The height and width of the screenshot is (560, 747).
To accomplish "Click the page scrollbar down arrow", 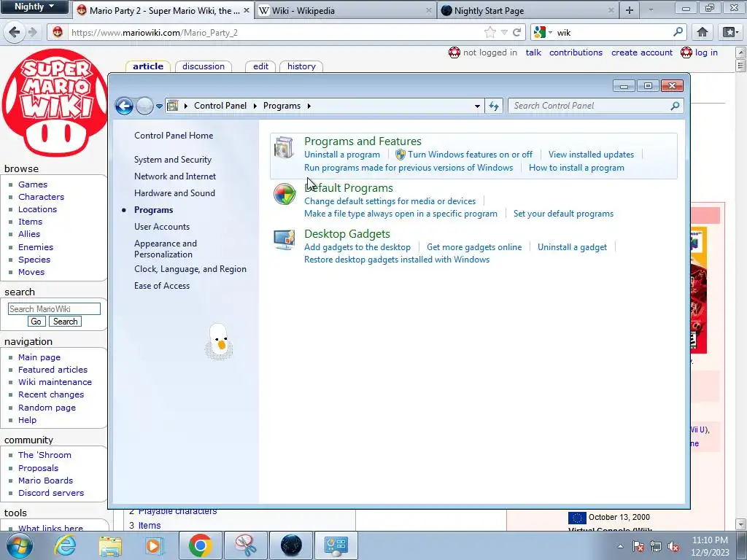I will (741, 524).
